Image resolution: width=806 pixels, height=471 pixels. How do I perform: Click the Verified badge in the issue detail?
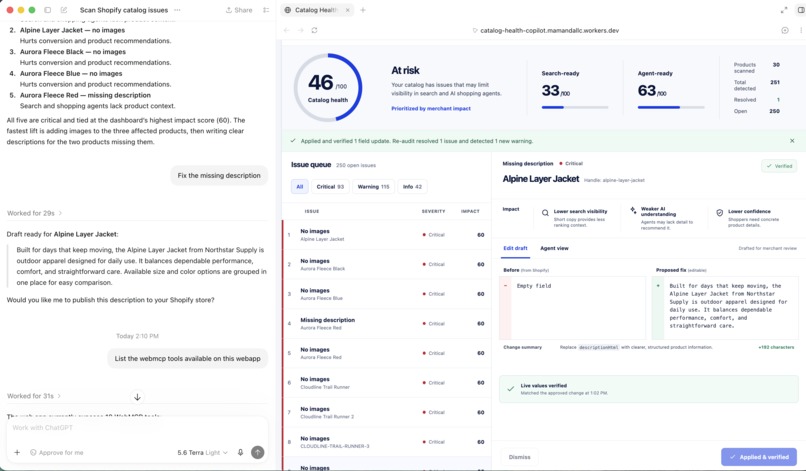(x=779, y=166)
